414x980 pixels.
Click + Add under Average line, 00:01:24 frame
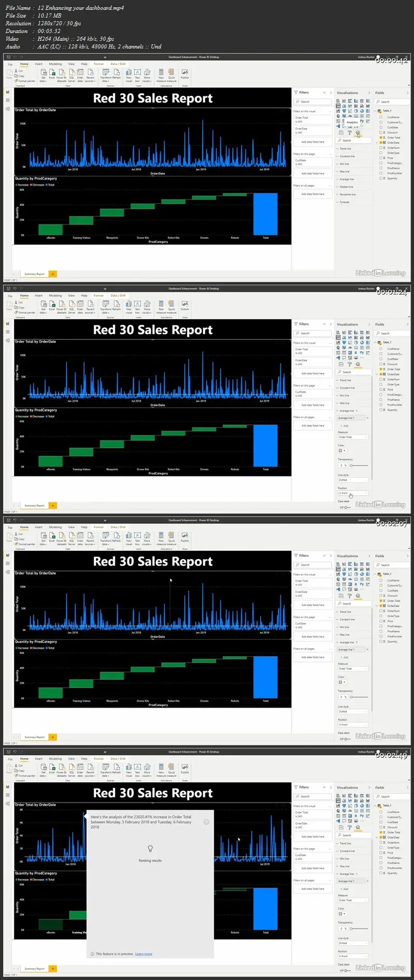345,426
